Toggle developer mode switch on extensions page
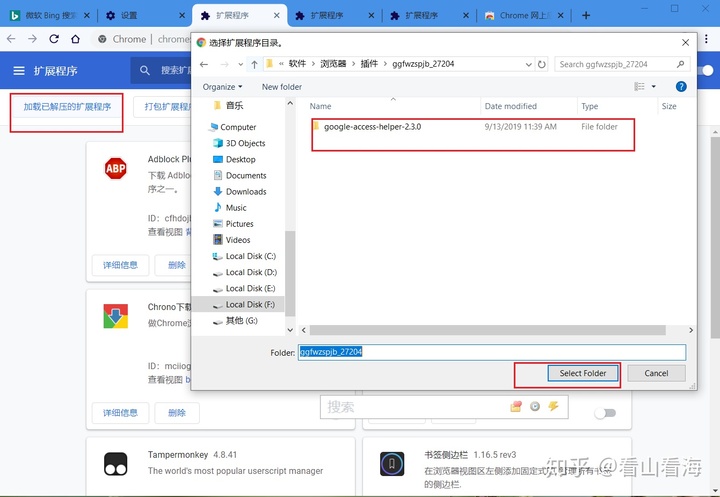 tap(705, 70)
